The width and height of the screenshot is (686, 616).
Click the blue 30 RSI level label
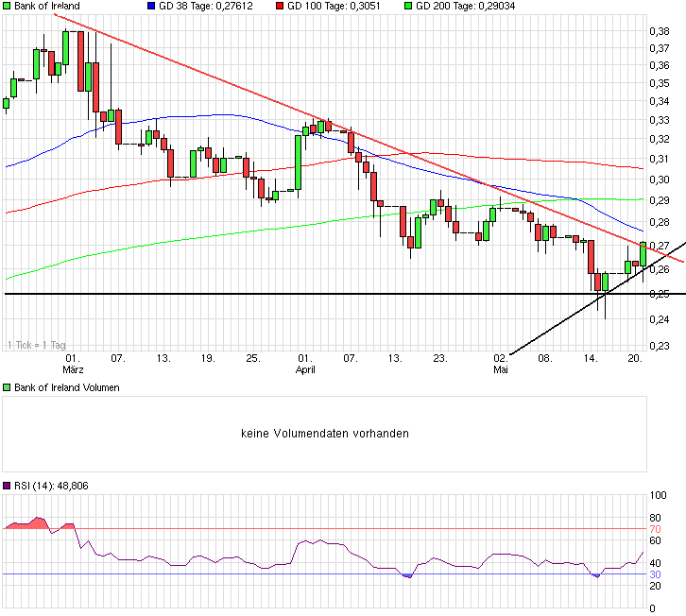653,573
